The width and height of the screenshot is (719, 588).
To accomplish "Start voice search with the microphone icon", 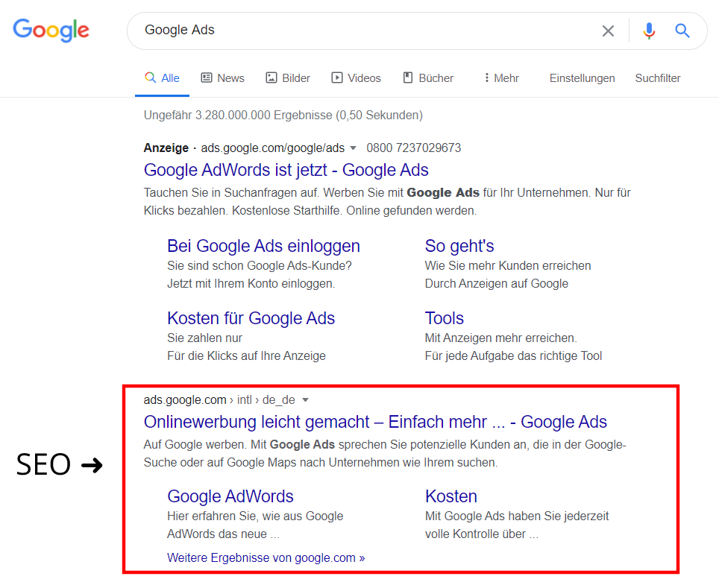I will click(649, 31).
